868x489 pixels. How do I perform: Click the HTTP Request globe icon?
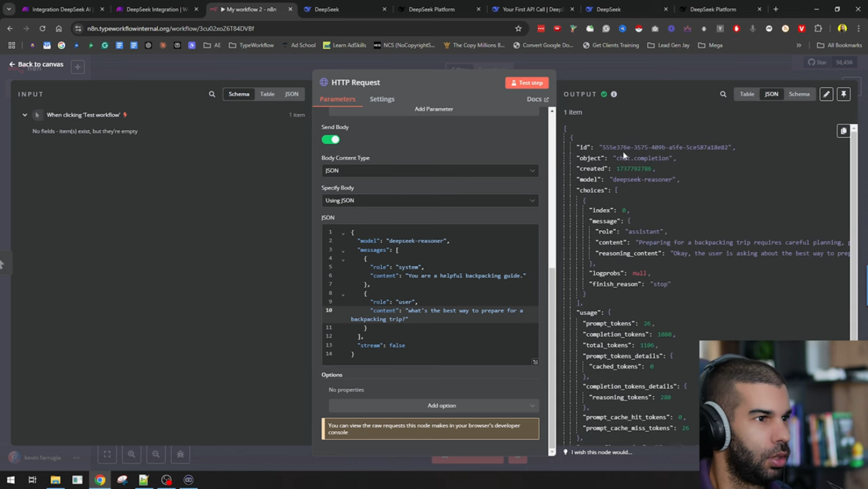point(324,83)
